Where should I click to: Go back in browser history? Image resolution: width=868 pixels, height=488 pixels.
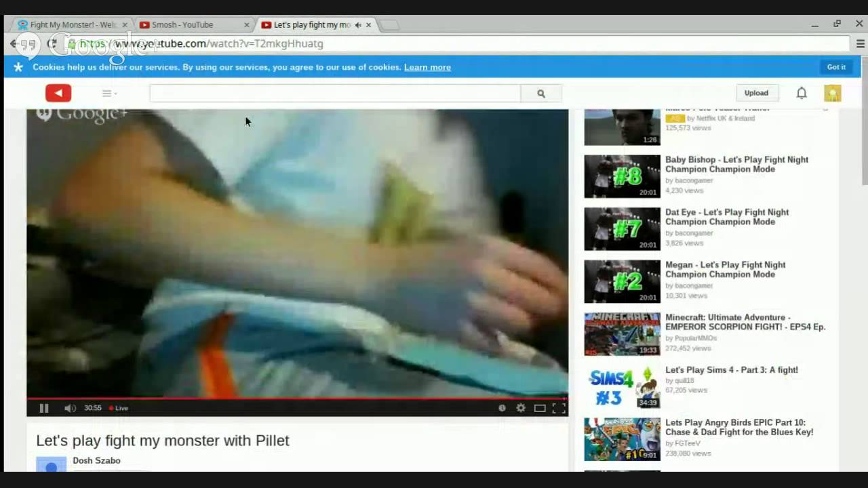13,43
